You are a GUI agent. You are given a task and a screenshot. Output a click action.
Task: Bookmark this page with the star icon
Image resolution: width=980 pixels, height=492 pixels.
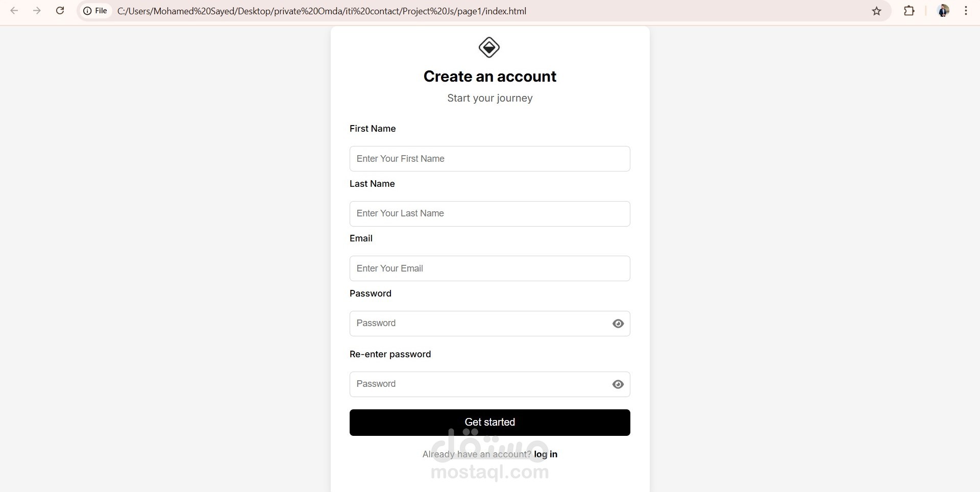pyautogui.click(x=876, y=11)
